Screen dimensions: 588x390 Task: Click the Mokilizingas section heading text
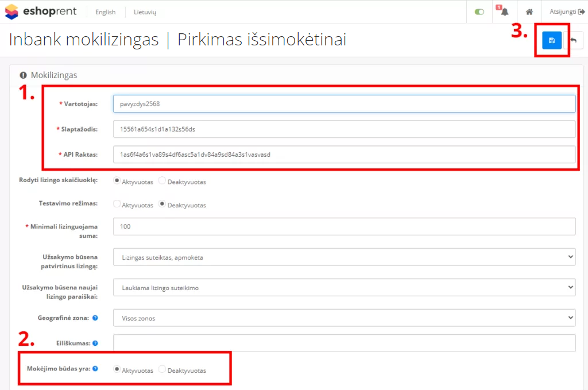click(54, 75)
